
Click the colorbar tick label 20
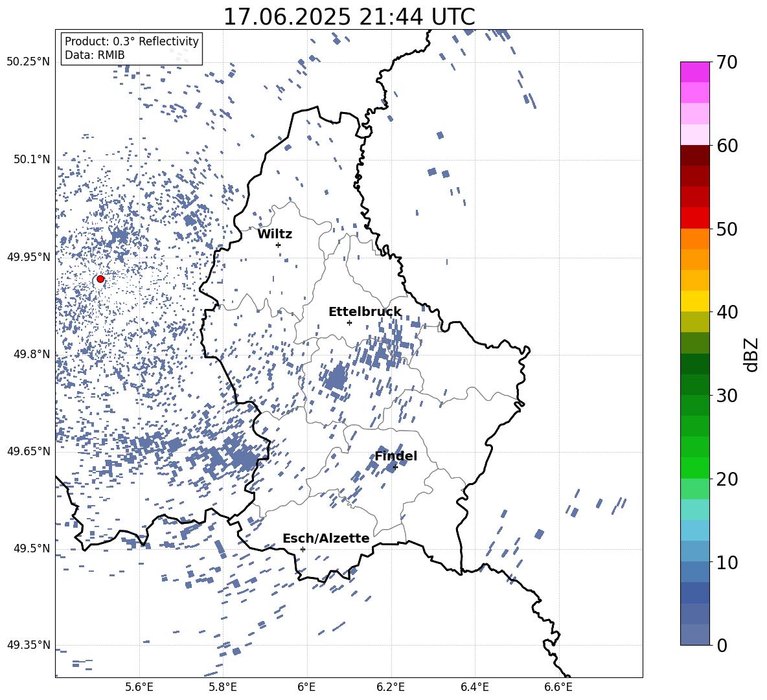[727, 479]
